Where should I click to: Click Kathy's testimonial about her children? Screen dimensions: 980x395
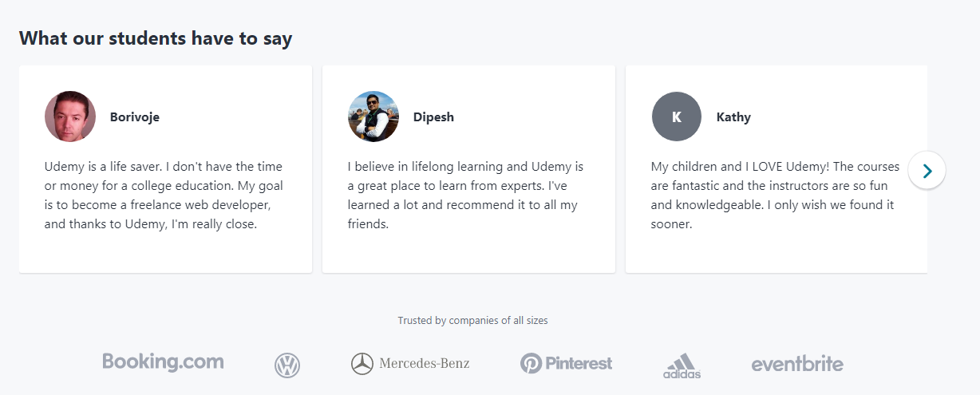(774, 196)
